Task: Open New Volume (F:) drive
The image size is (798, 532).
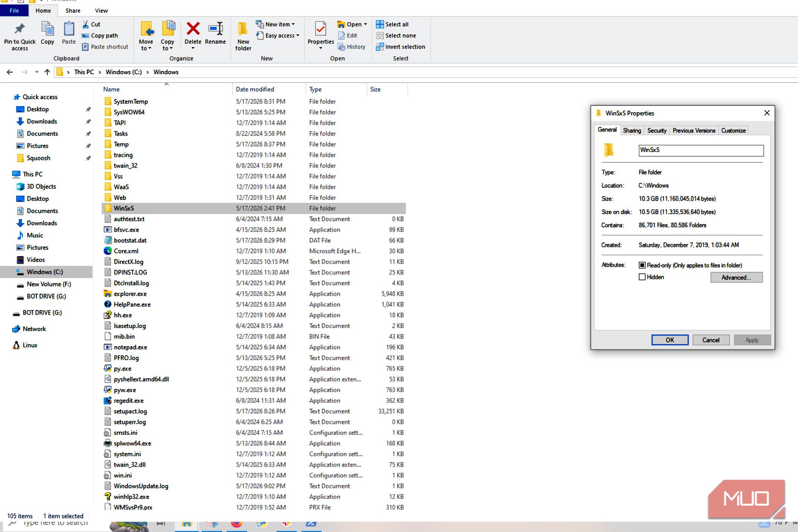Action: point(49,284)
